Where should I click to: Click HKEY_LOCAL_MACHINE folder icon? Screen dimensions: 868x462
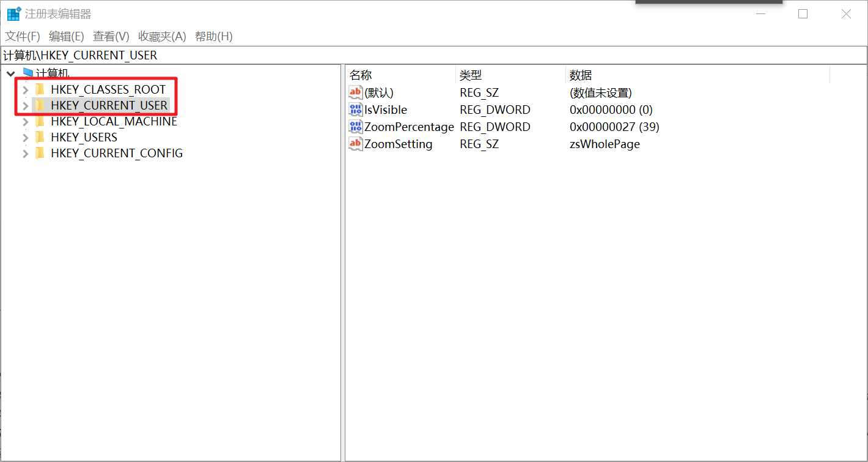point(40,121)
